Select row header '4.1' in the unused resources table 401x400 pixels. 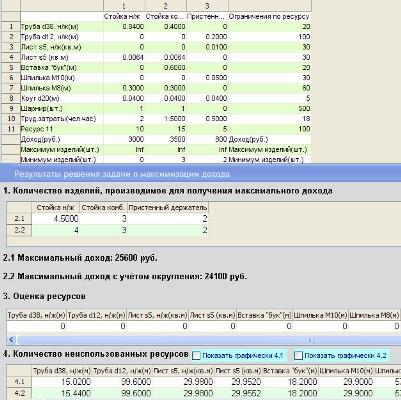coord(19,382)
